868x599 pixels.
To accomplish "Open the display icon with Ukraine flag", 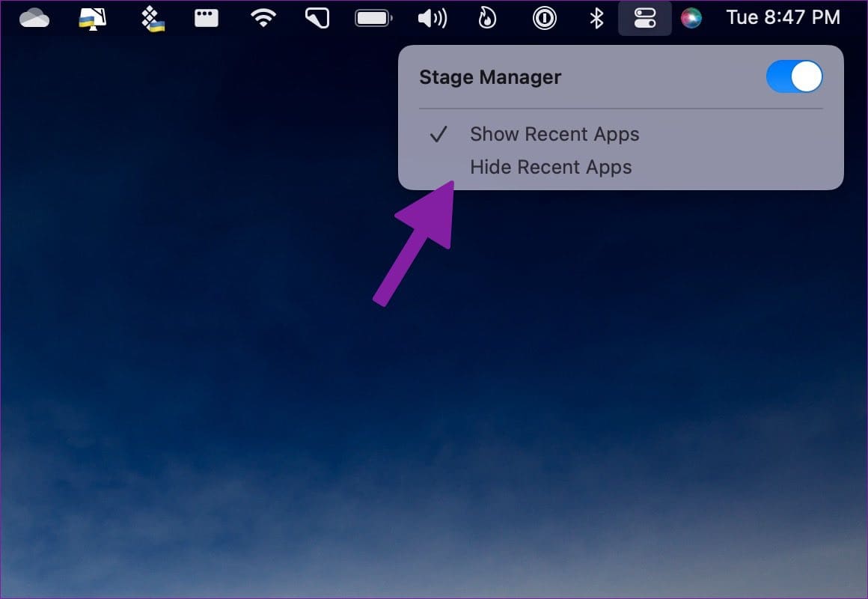I will (x=92, y=18).
